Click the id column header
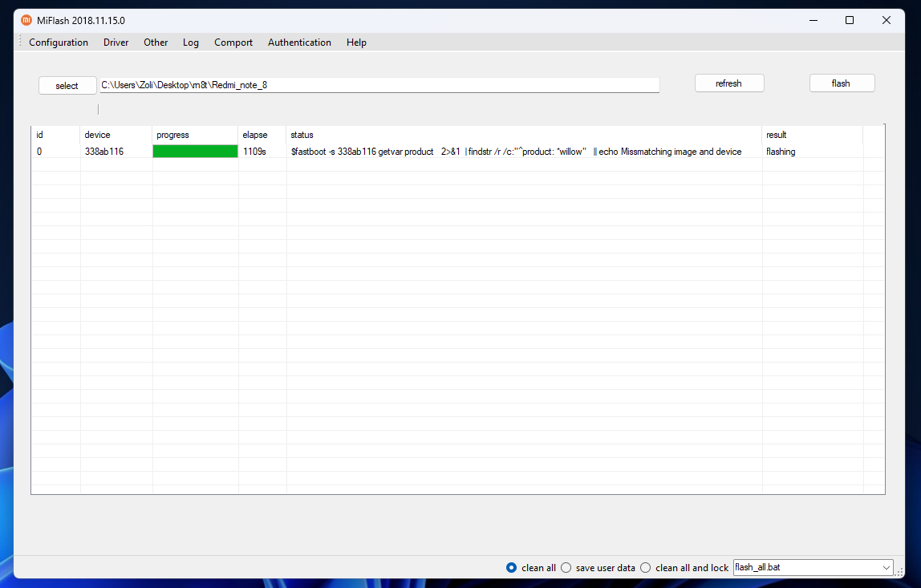The image size is (921, 588). coord(56,135)
